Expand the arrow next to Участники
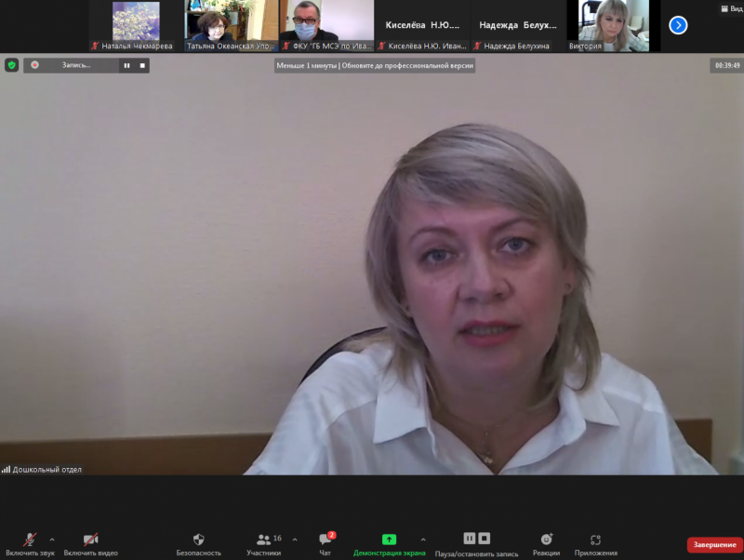 click(295, 540)
